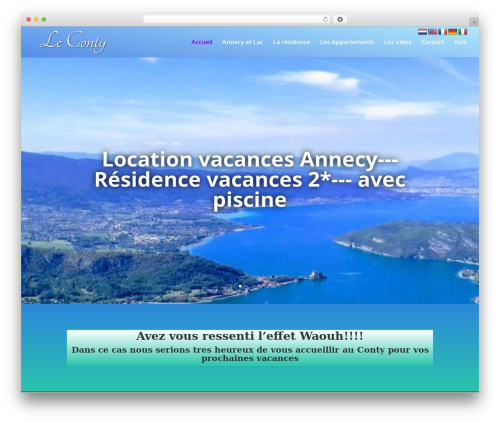Screen dimensions: 500x423
Task: Open the Loc vélos page
Action: pyautogui.click(x=397, y=42)
